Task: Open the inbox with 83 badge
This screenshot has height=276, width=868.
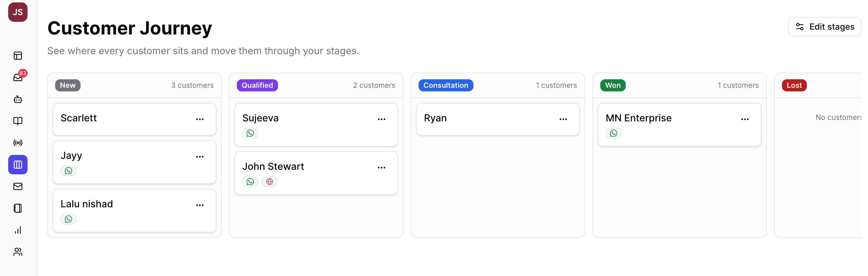Action: [18, 77]
